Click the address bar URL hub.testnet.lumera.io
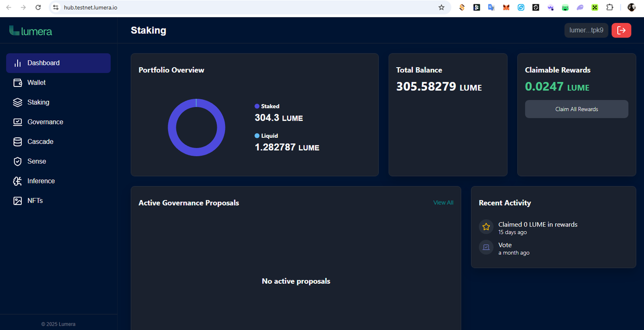Viewport: 644px width, 330px height. point(90,8)
